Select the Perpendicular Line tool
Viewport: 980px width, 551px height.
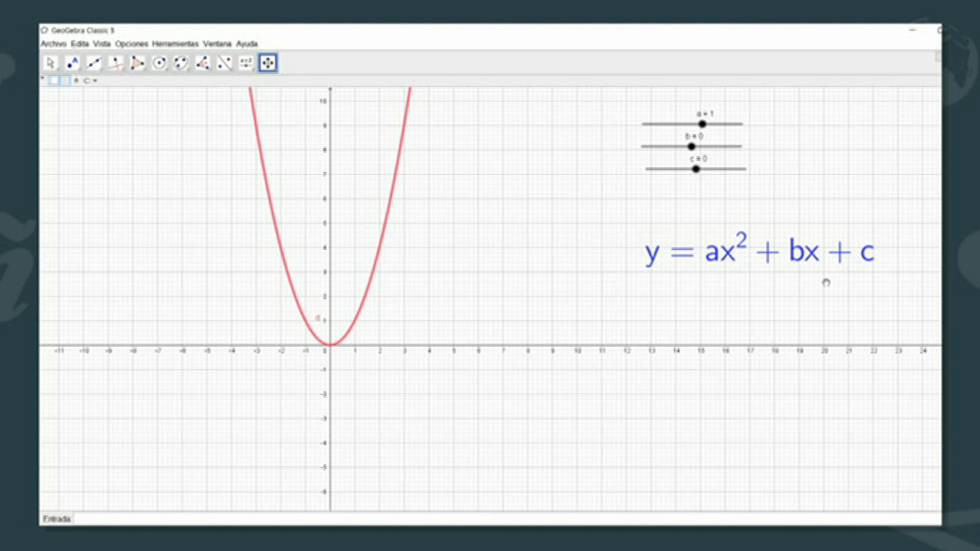coord(115,63)
